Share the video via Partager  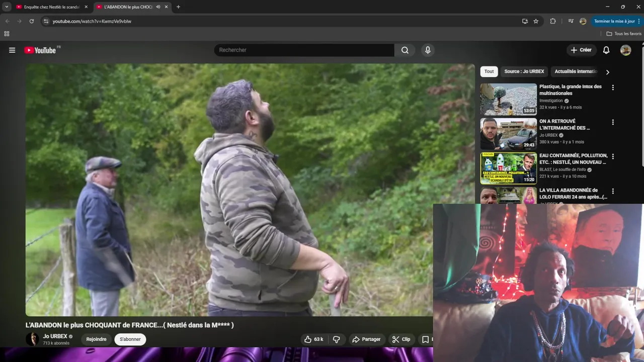(x=366, y=339)
